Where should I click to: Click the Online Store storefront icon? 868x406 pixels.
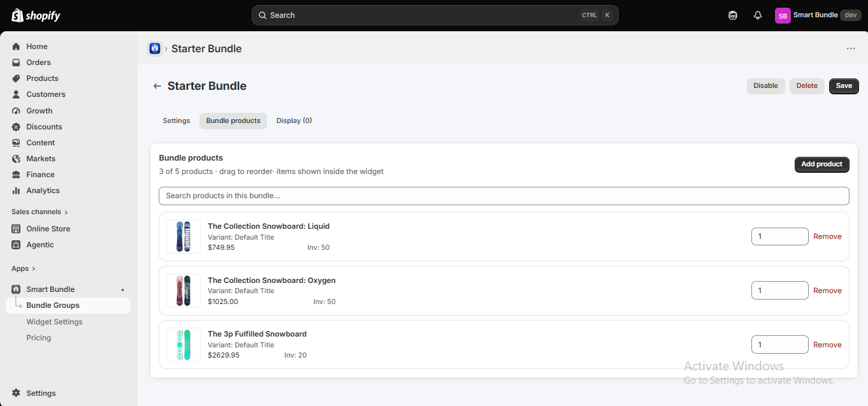(16, 229)
